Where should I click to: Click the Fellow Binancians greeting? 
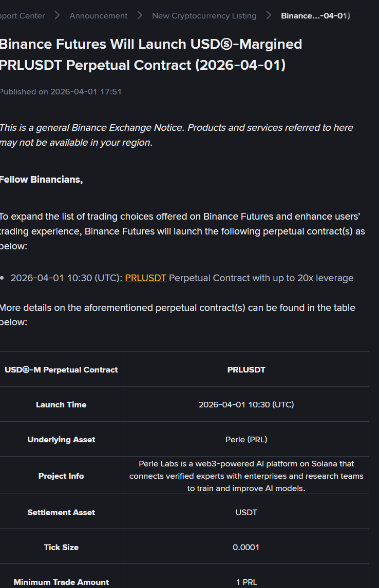[x=41, y=180]
